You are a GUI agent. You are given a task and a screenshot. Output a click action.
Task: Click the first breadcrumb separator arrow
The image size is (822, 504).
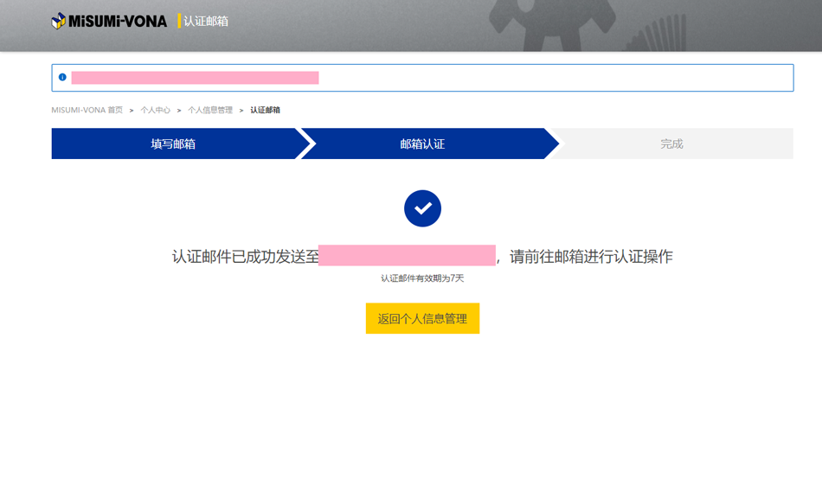coord(132,111)
